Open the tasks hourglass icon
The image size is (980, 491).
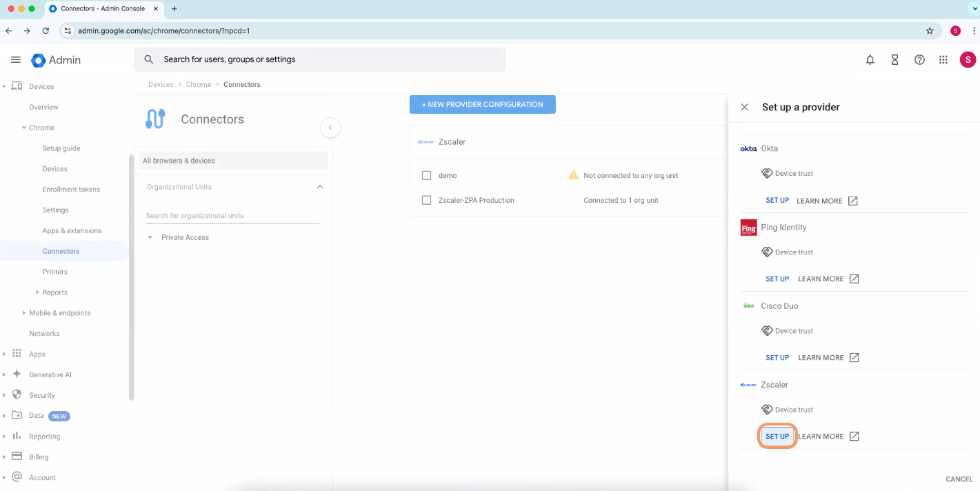(x=894, y=59)
